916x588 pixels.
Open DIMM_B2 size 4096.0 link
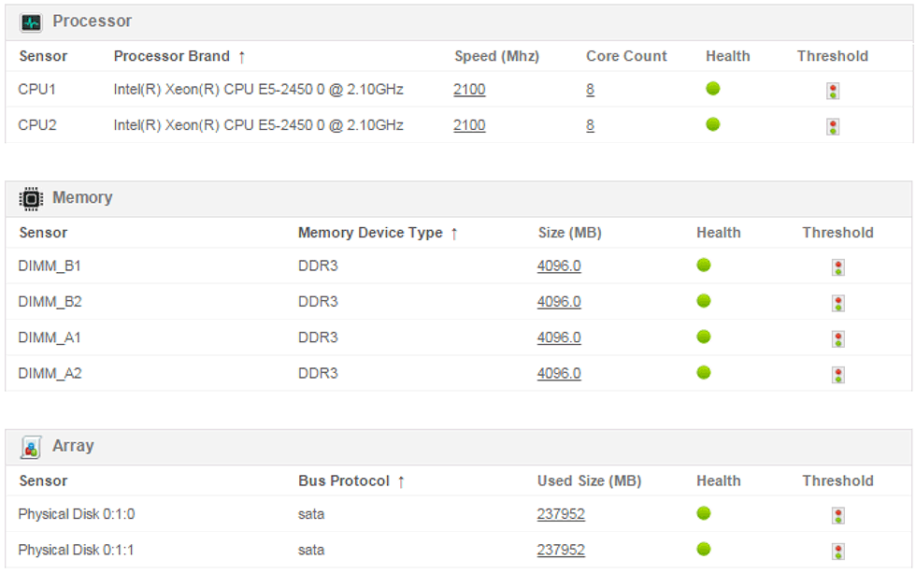[x=559, y=302]
